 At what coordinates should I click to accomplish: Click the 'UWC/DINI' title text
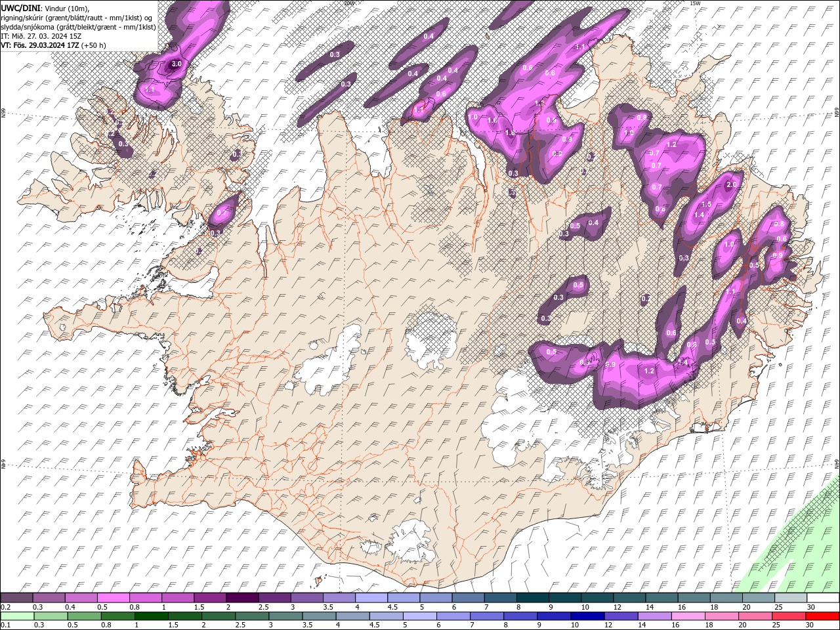(20, 8)
